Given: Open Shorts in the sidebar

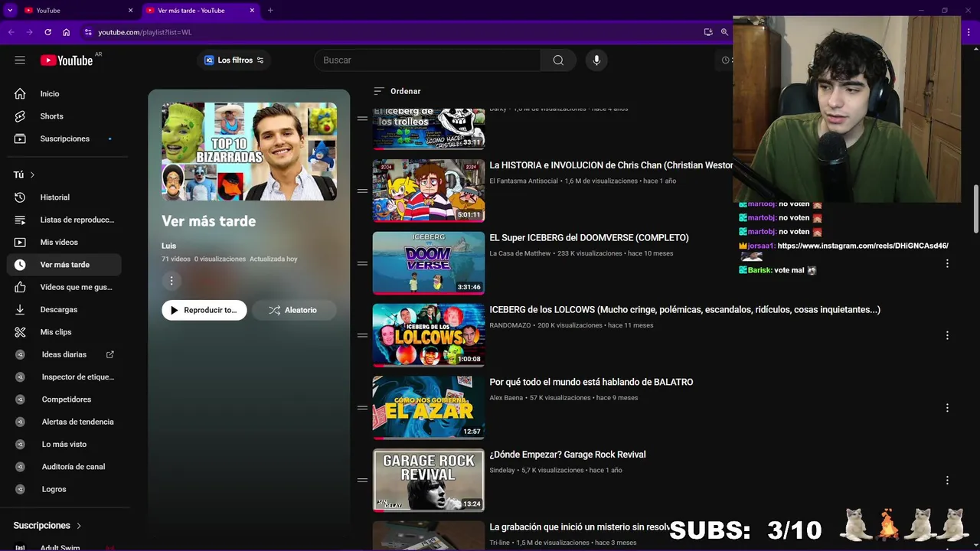Looking at the screenshot, I should (64, 116).
